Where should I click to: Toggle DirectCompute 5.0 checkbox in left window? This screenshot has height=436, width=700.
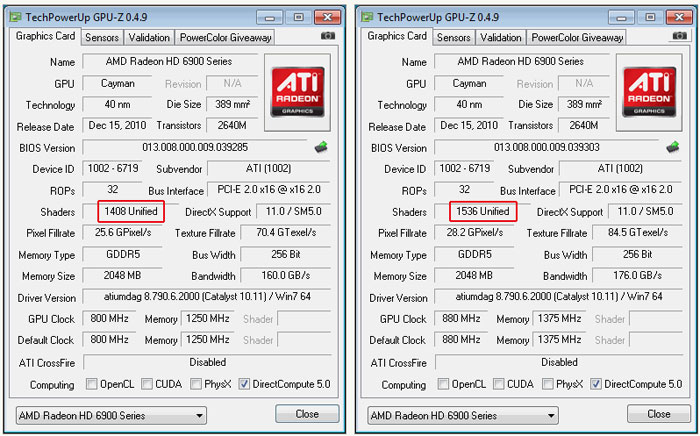pos(244,384)
